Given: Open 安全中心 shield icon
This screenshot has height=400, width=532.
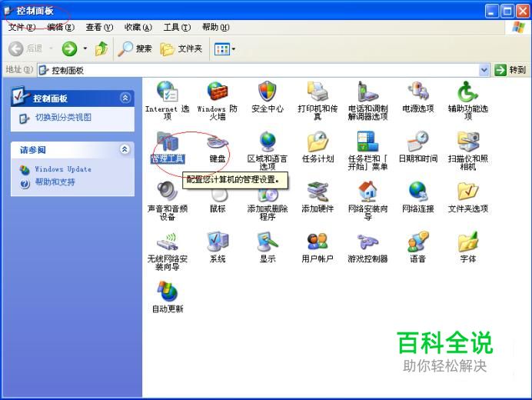Looking at the screenshot, I should pos(268,92).
